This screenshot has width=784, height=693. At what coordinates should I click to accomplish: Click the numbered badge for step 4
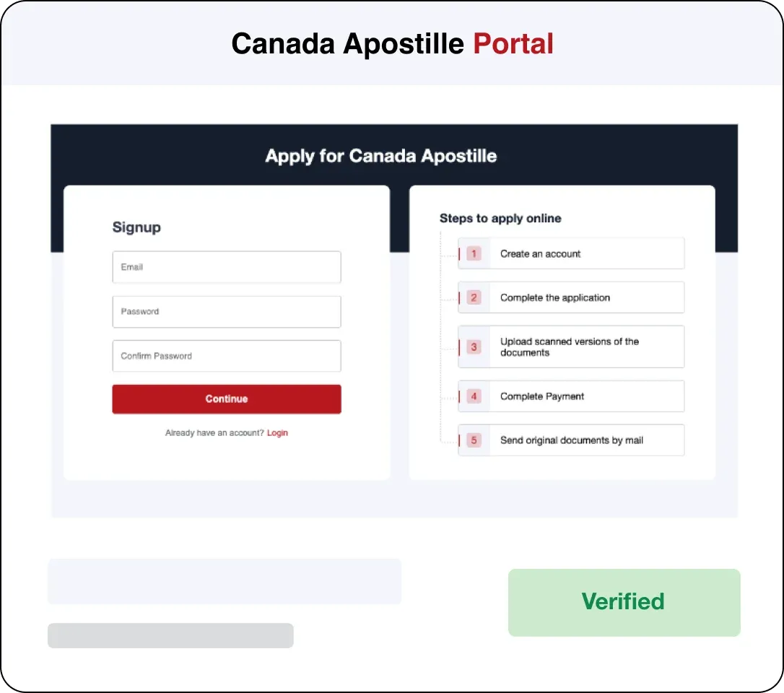click(473, 396)
